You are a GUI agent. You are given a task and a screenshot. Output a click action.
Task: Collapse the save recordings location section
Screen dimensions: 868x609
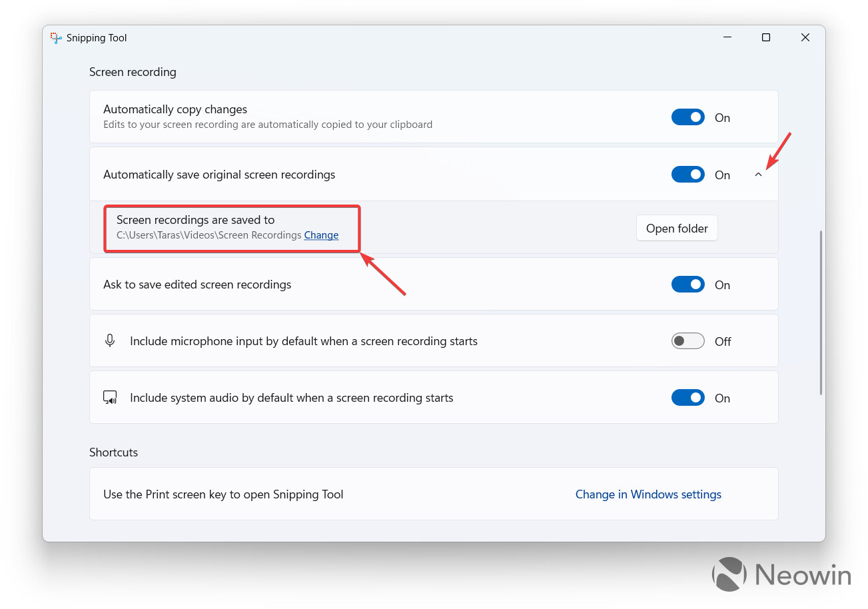[x=758, y=175]
